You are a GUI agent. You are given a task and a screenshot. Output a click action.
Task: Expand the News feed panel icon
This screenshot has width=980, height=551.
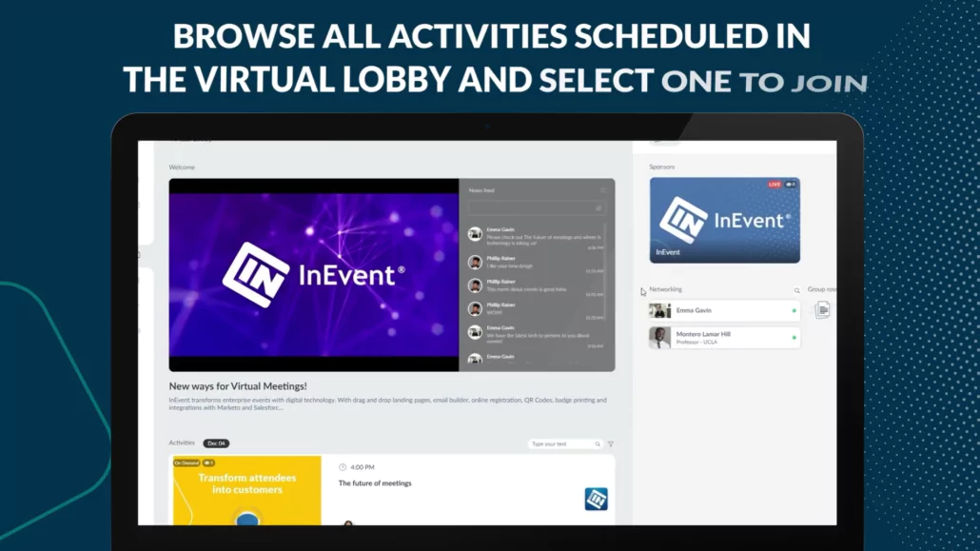[603, 190]
